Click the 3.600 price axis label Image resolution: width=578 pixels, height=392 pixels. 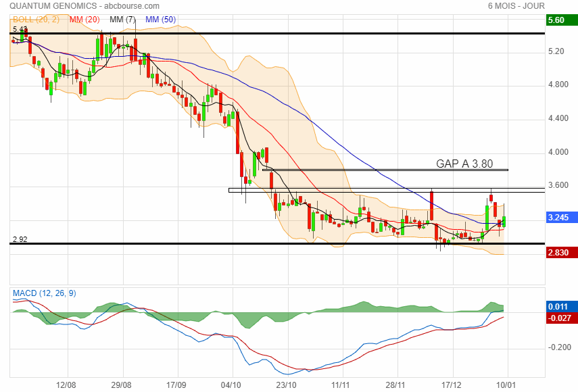pyautogui.click(x=558, y=185)
